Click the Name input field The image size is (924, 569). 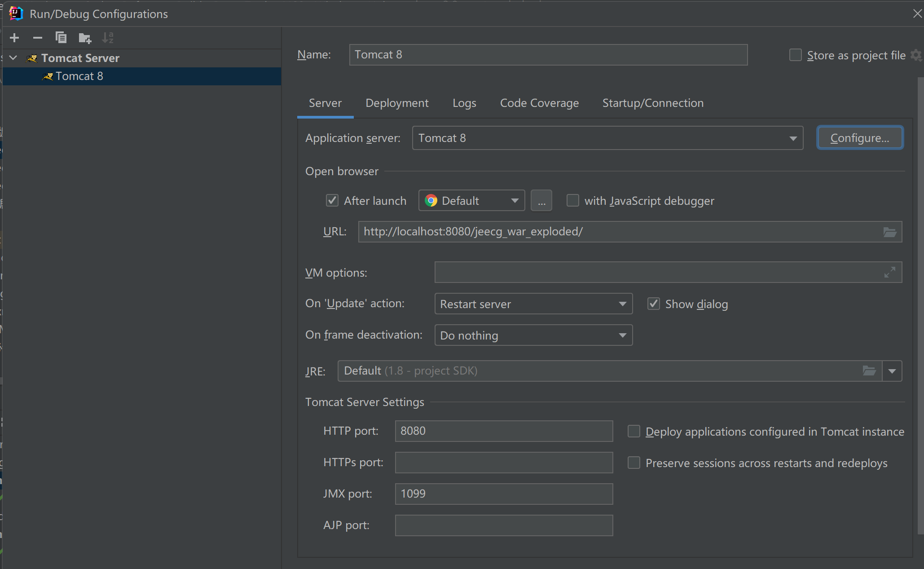[548, 55]
